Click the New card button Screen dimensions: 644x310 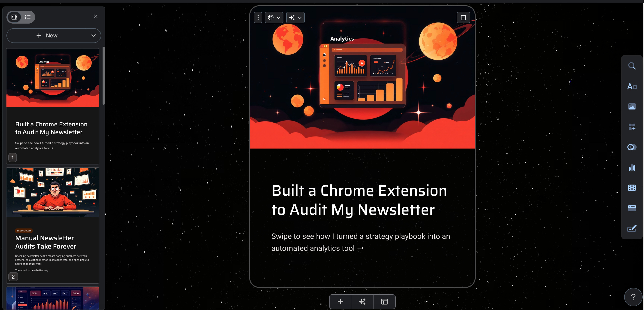click(47, 36)
